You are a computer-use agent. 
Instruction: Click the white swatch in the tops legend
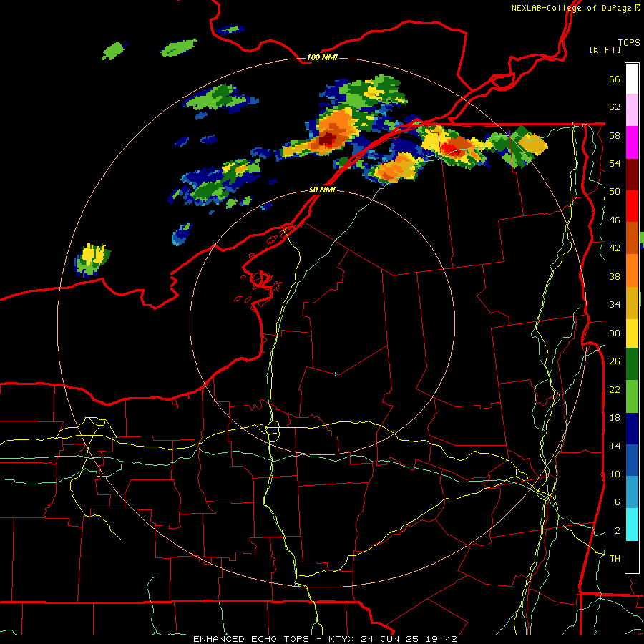click(x=632, y=79)
